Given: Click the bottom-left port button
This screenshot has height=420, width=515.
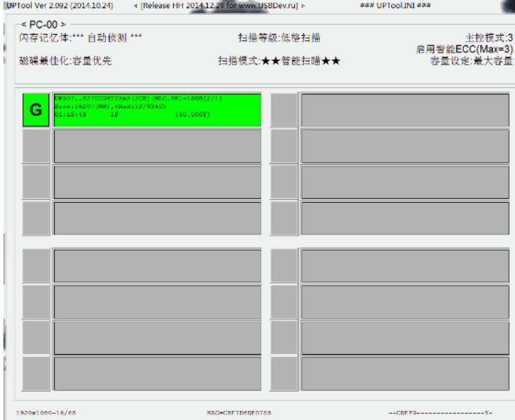Looking at the screenshot, I should 36,374.
